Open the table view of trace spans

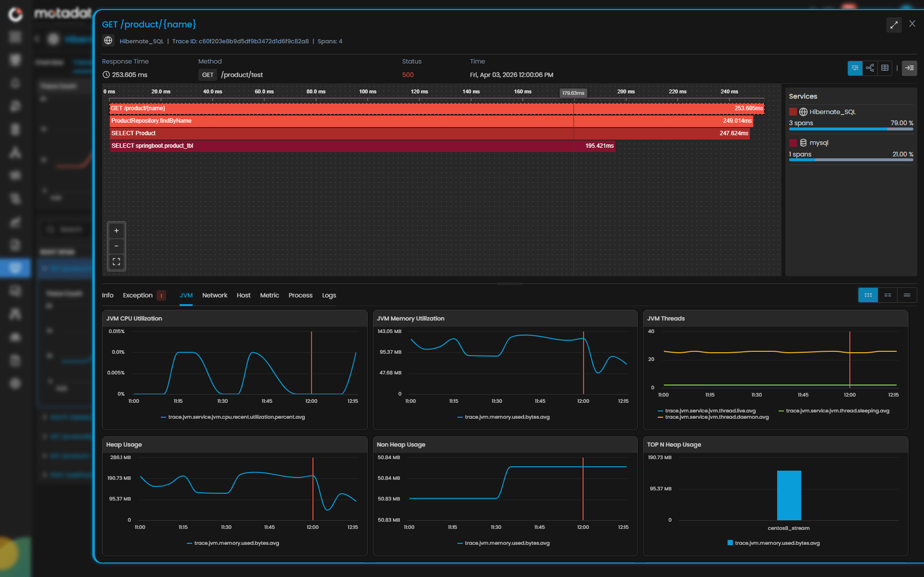point(885,68)
